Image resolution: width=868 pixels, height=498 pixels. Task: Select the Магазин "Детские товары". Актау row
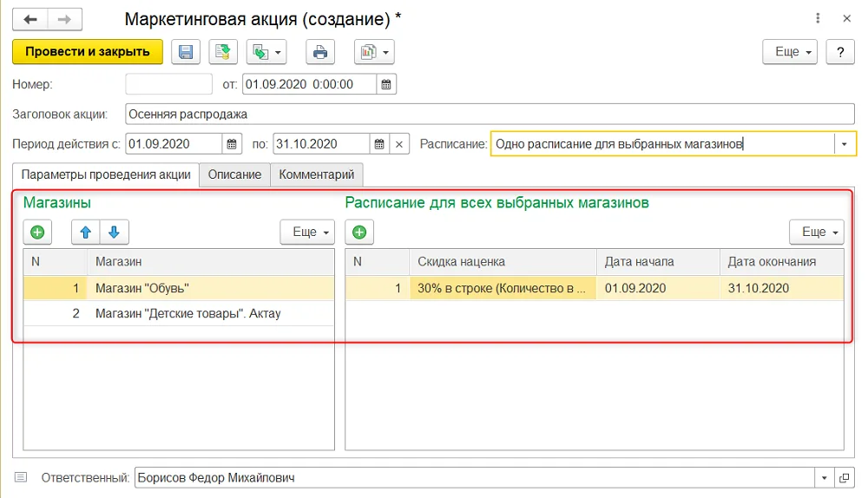179,313
